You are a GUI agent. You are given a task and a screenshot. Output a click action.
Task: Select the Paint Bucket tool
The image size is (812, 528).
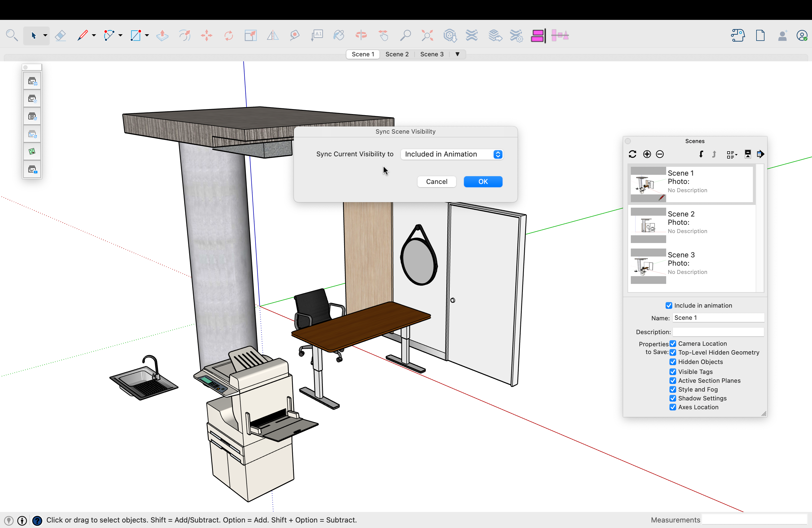point(339,35)
